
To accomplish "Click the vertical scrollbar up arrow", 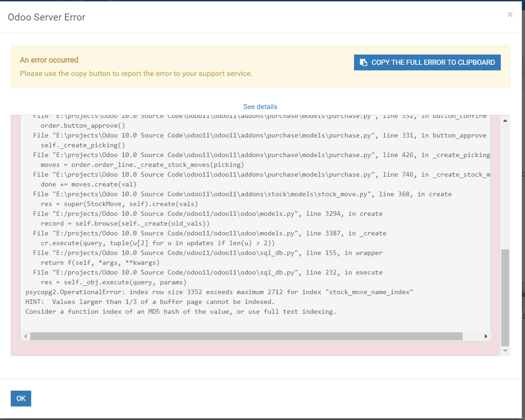I will click(x=505, y=120).
